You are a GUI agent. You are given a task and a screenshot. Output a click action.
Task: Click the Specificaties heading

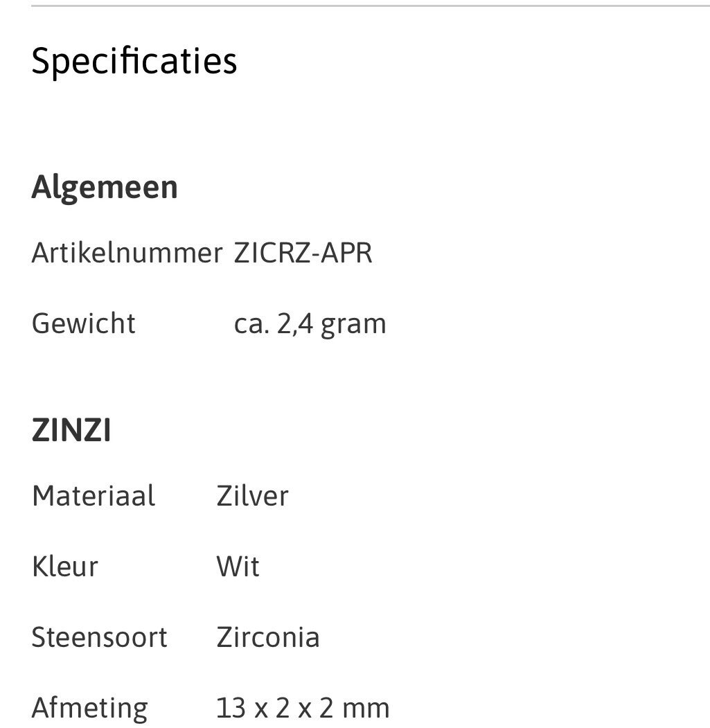(134, 61)
